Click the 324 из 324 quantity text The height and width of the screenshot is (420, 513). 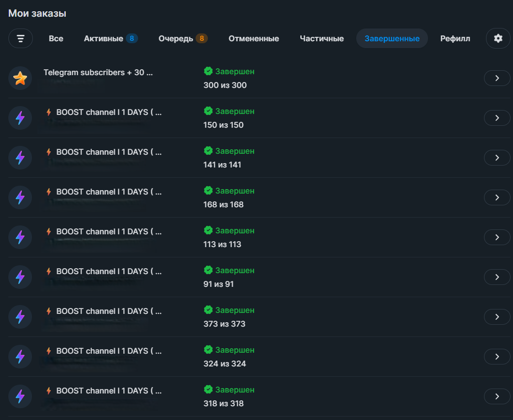(x=225, y=364)
